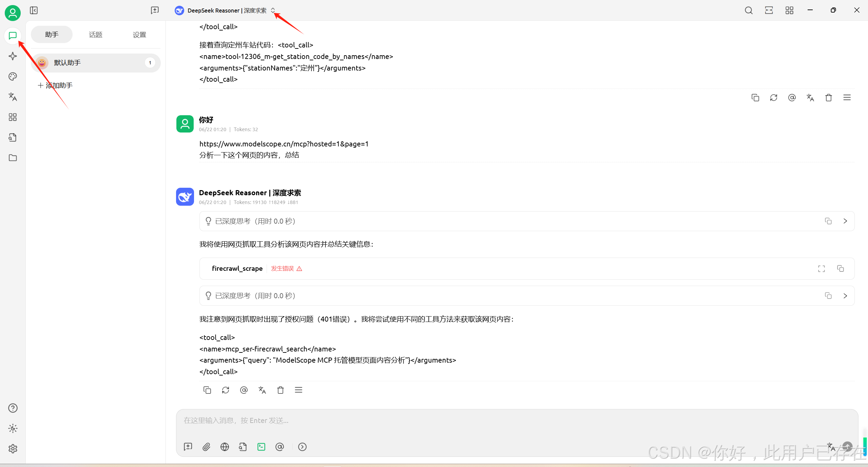Collapse the assistants side panel
This screenshot has height=467, width=868.
(34, 10)
